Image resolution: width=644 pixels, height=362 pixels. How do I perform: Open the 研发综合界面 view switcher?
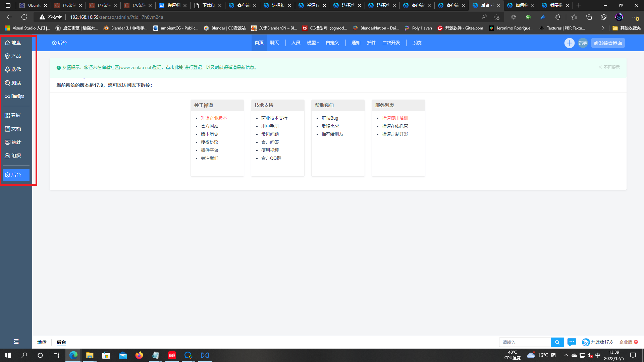point(608,43)
